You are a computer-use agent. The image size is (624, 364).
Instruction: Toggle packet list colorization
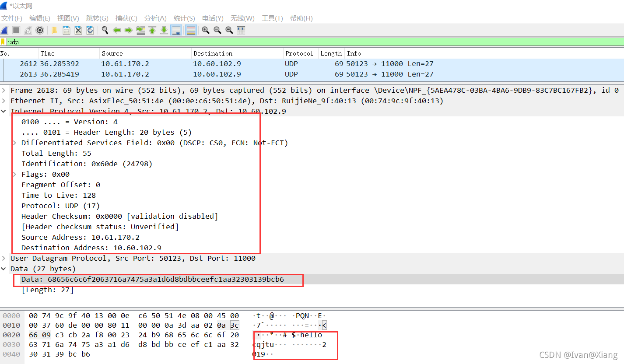click(190, 30)
